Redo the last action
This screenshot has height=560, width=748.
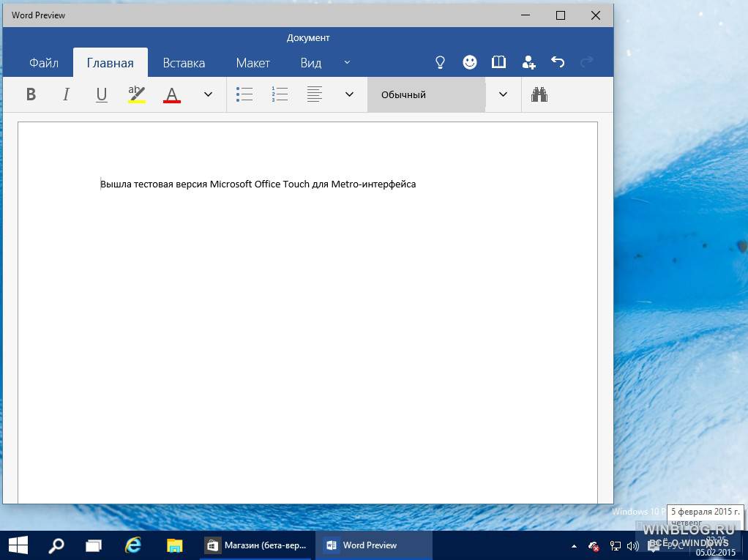587,62
